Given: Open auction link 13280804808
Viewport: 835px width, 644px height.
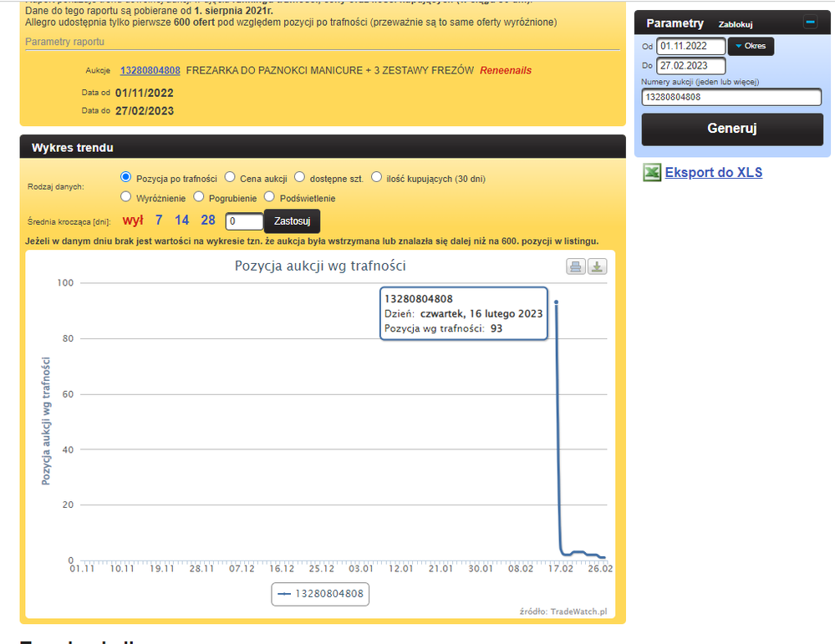Looking at the screenshot, I should (x=150, y=70).
